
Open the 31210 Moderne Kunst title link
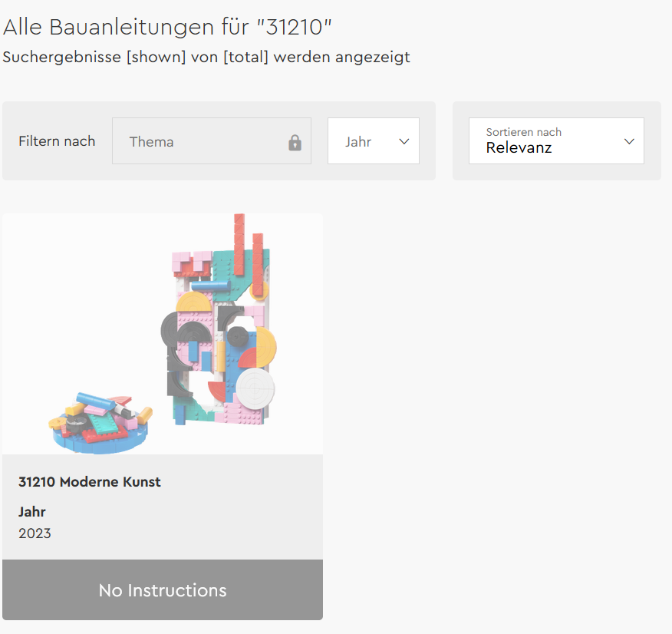click(90, 482)
